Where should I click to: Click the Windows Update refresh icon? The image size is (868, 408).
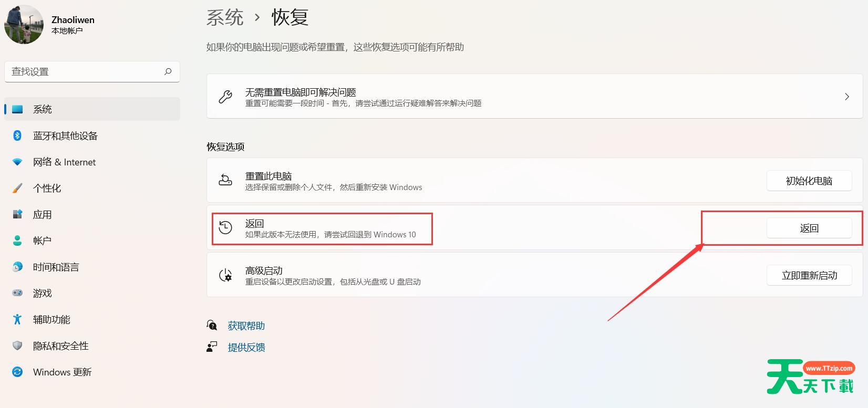pyautogui.click(x=17, y=372)
